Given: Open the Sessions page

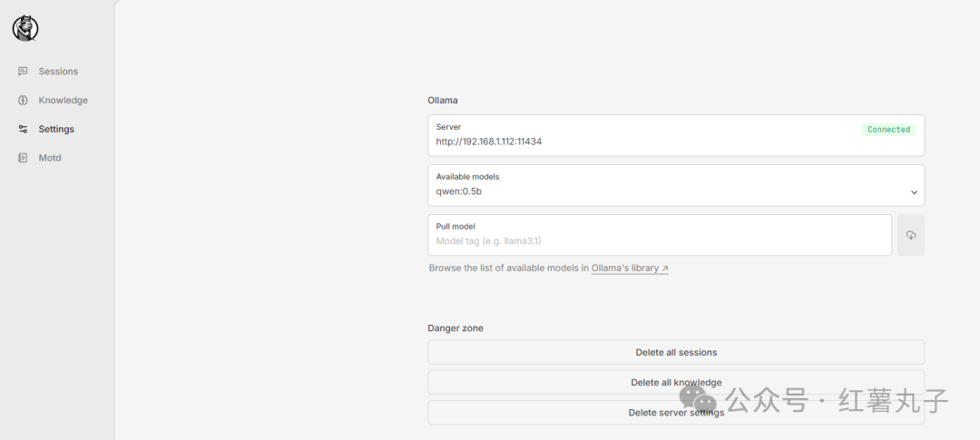Looking at the screenshot, I should (48, 72).
